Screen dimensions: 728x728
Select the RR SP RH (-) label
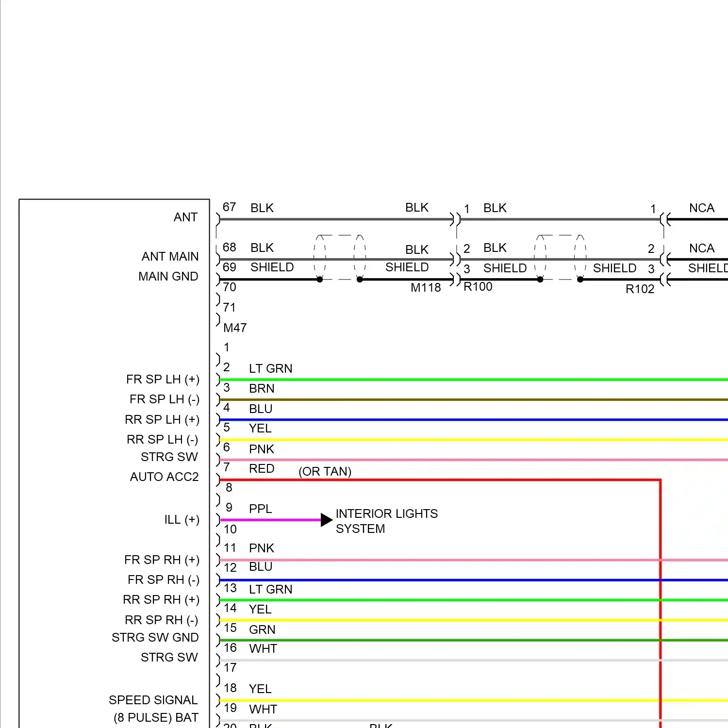(x=162, y=620)
